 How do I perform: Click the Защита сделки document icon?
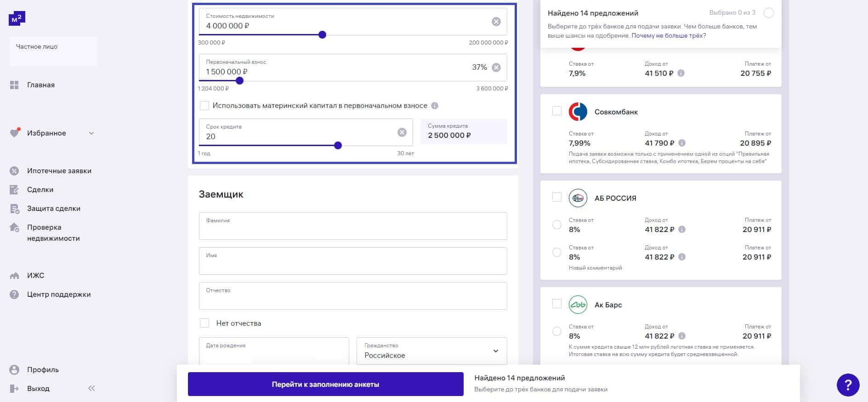[x=14, y=209]
